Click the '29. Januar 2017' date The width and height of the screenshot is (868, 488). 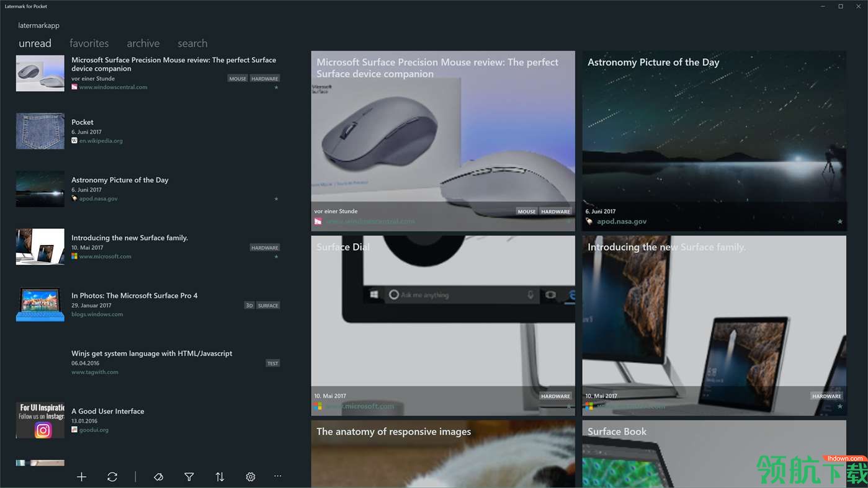91,305
